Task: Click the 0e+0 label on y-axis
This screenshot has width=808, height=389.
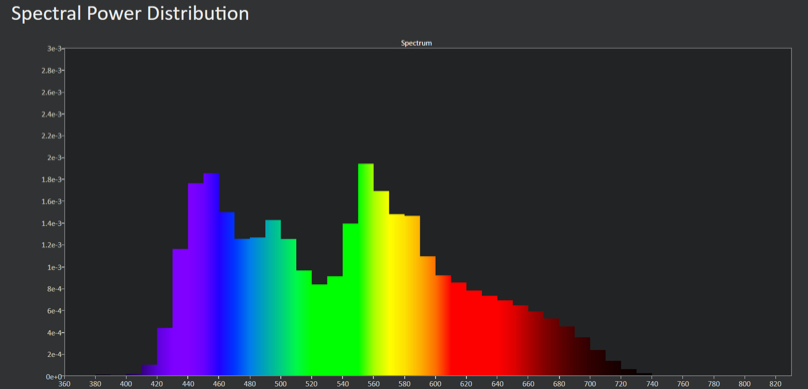Action: [54, 377]
